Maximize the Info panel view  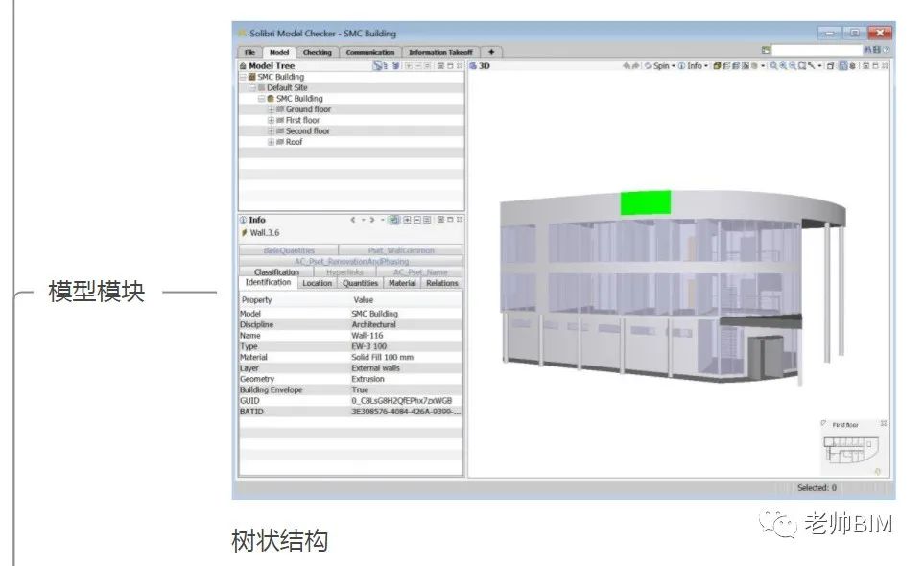[450, 220]
